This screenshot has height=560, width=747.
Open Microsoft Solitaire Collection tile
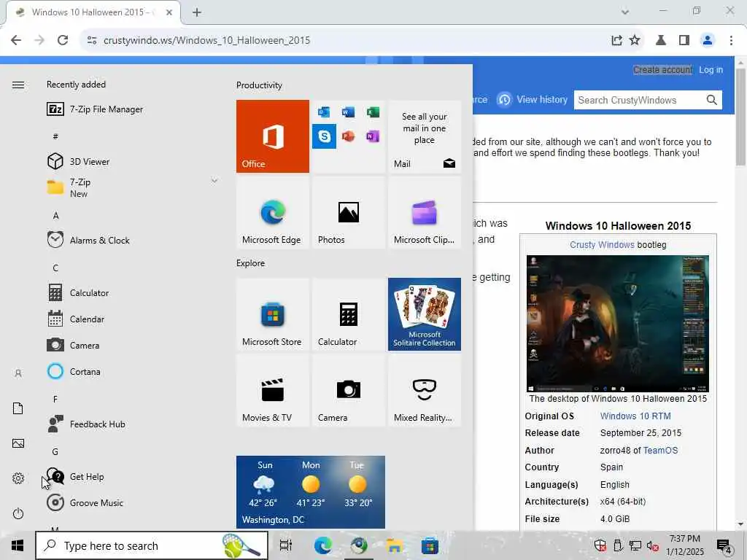(x=425, y=314)
